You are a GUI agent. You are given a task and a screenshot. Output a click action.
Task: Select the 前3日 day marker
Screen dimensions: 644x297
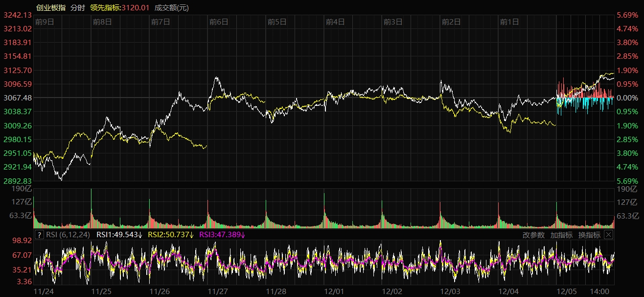(393, 22)
